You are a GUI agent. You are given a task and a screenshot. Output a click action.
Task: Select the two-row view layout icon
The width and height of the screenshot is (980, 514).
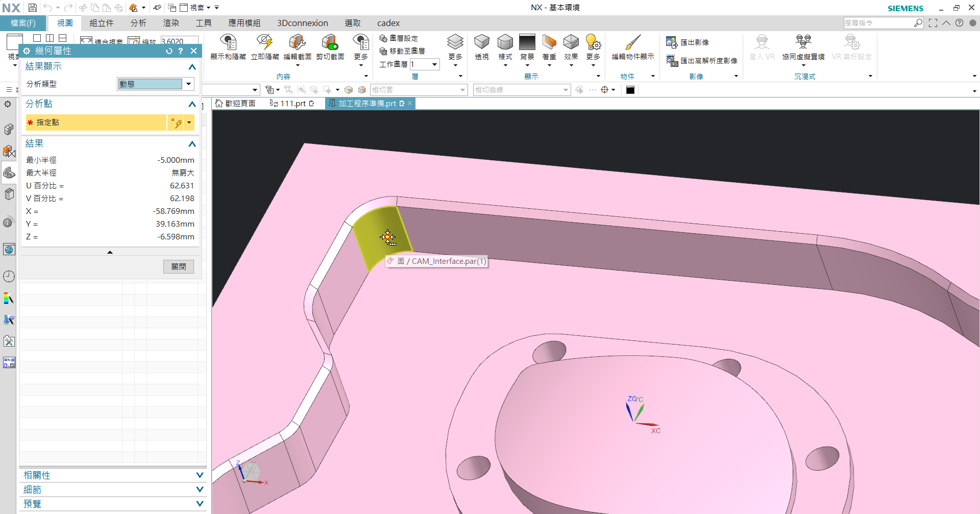[x=63, y=38]
